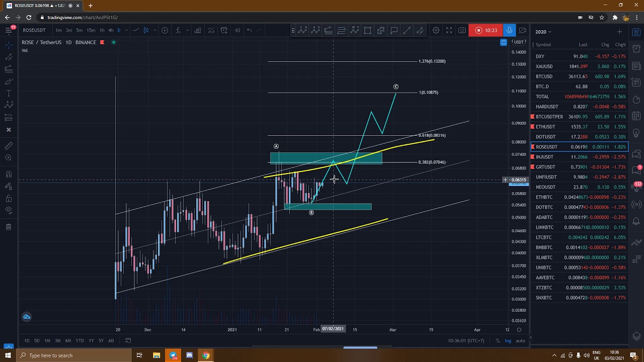
Task: Open the fx indicators menu
Action: [x=178, y=30]
